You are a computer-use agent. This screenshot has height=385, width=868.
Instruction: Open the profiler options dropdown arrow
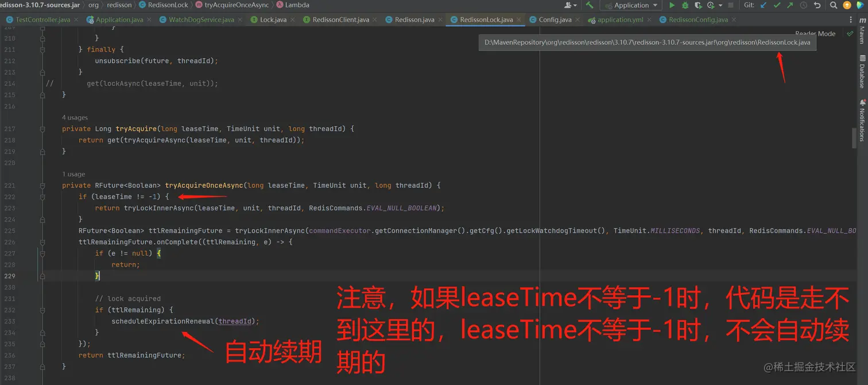[x=720, y=5]
